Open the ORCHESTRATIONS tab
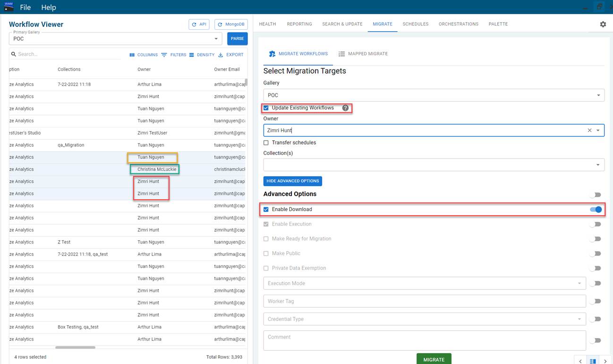Screen dimensions: 613x364 point(459,24)
